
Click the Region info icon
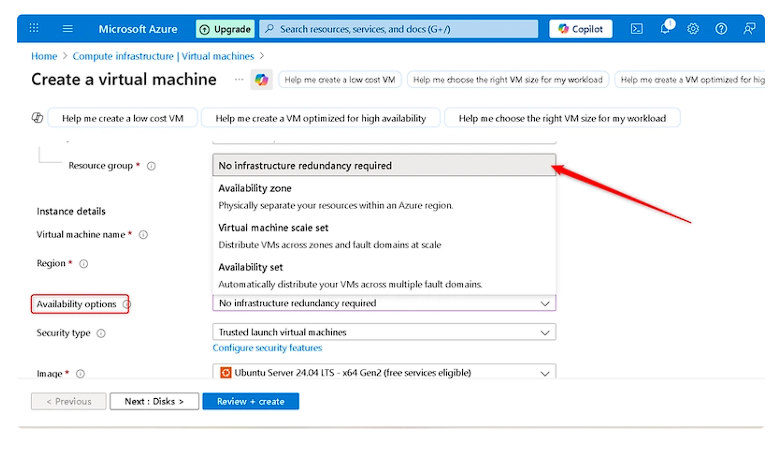(x=84, y=264)
